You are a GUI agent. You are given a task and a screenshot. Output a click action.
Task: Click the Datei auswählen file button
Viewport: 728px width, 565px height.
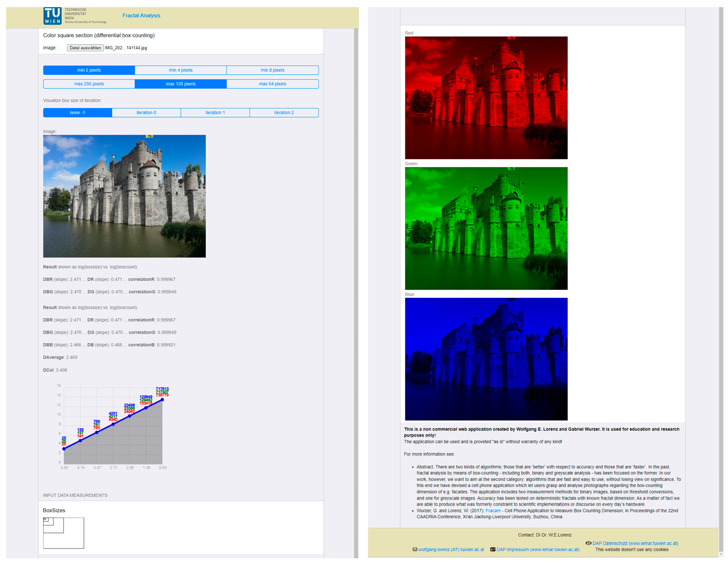coord(85,48)
